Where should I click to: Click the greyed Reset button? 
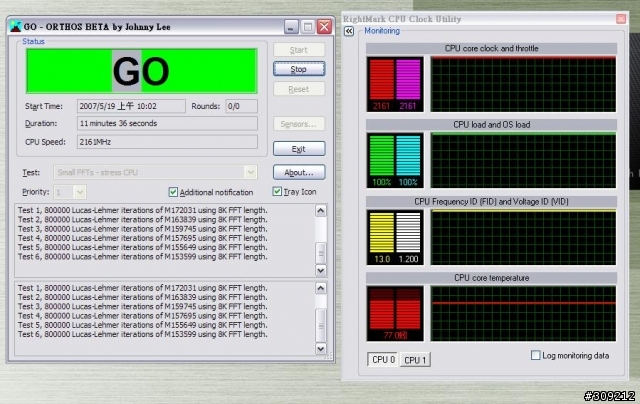coord(299,89)
